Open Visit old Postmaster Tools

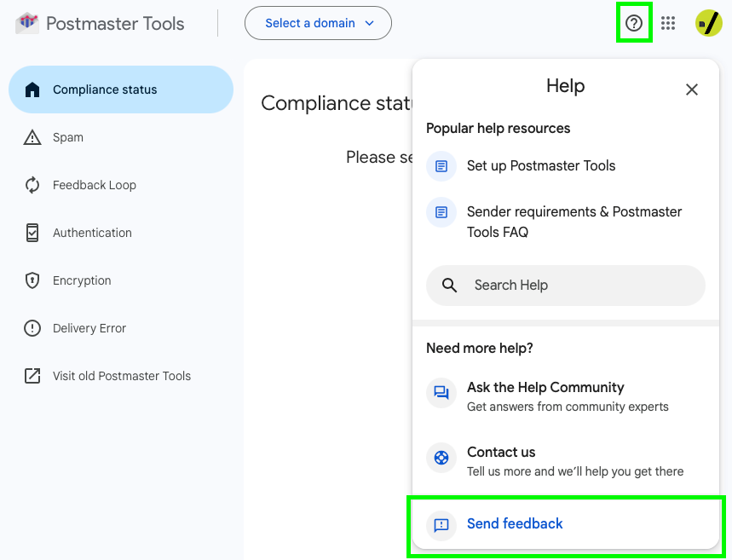(120, 376)
